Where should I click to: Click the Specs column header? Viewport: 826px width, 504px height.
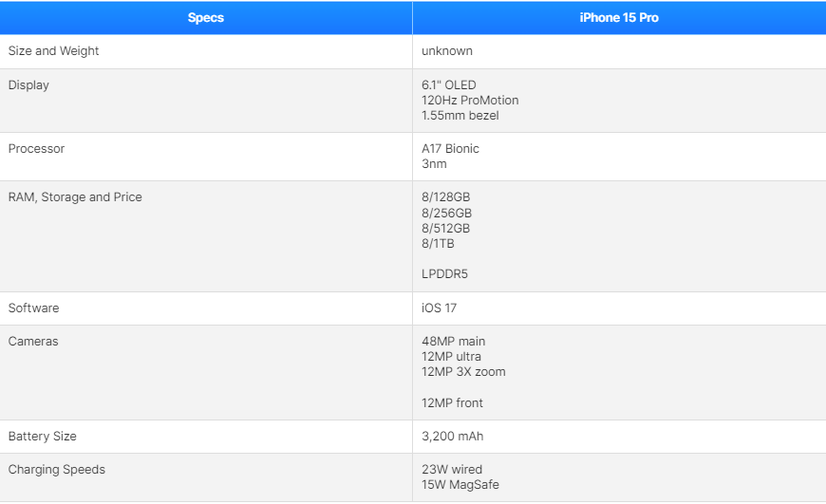tap(206, 18)
